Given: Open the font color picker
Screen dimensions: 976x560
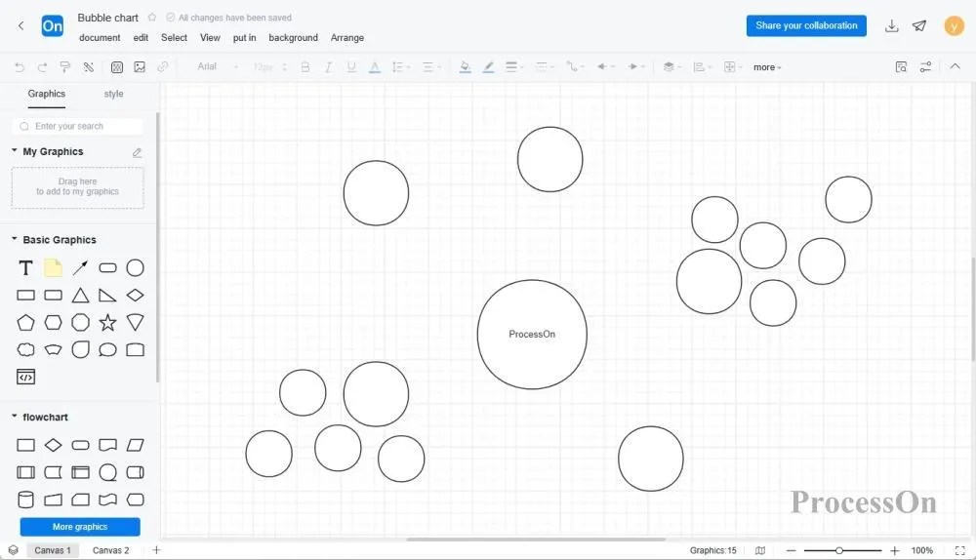Looking at the screenshot, I should point(374,67).
